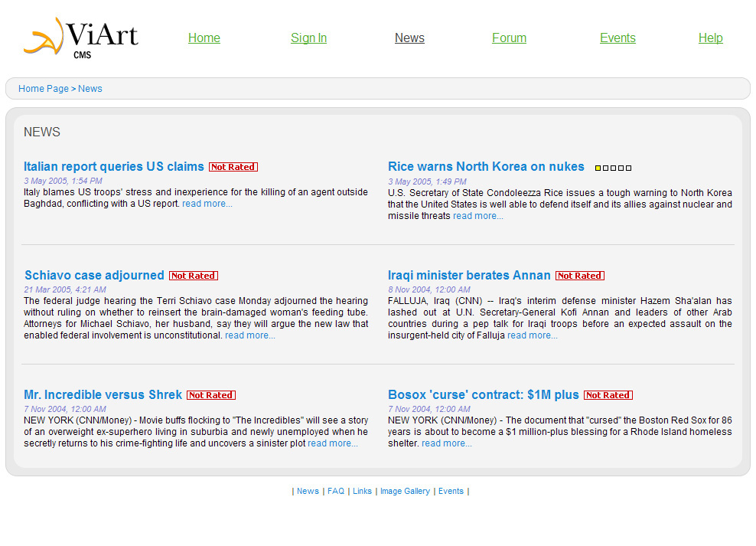Click the date 21 Mar 2005, 4:21 AM
756x546 pixels.
[x=65, y=289]
